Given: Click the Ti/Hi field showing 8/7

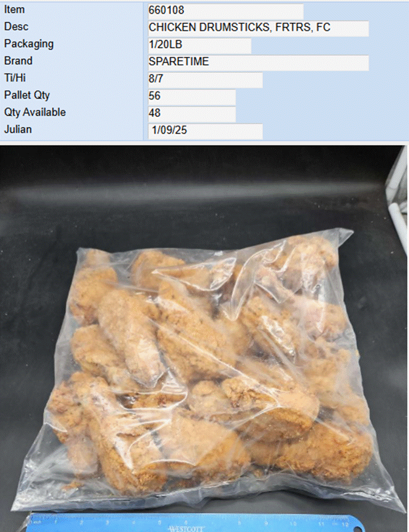Looking at the screenshot, I should click(x=205, y=79).
